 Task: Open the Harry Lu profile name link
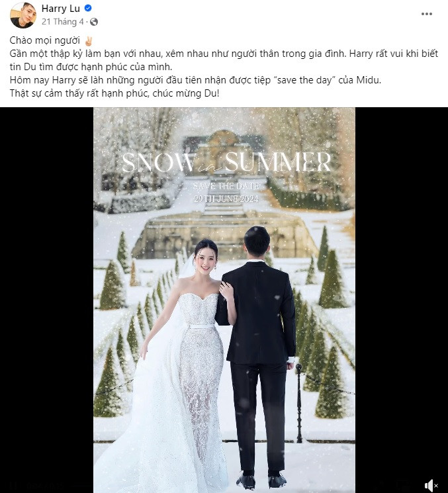pyautogui.click(x=61, y=9)
